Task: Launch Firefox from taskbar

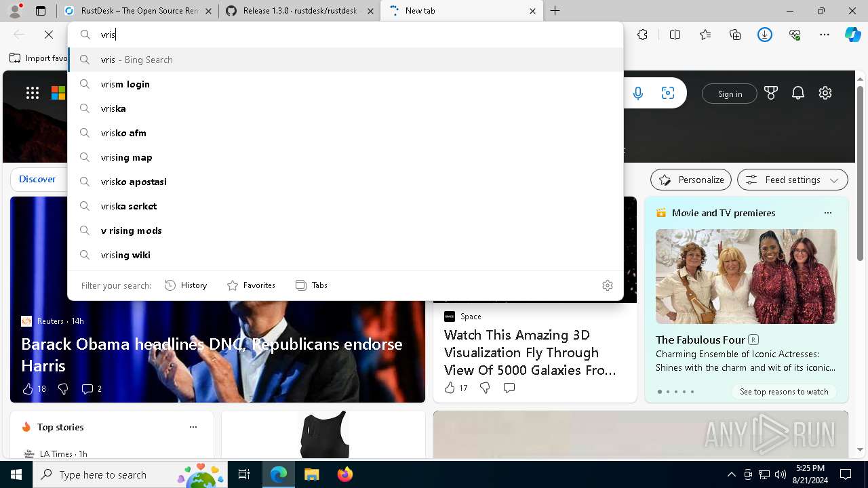Action: tap(345, 474)
